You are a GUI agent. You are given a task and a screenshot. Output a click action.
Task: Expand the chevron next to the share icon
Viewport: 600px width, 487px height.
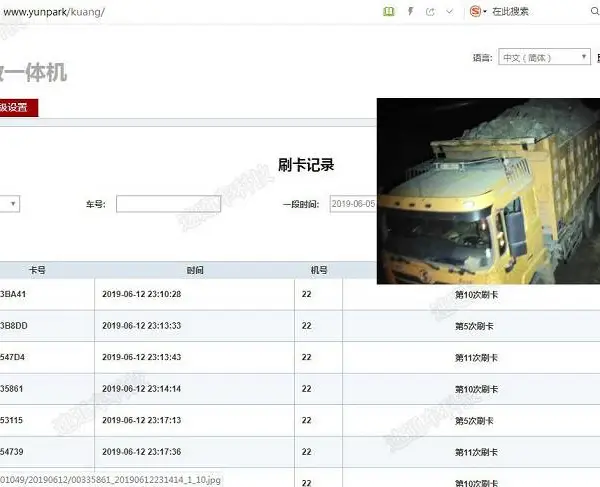click(450, 12)
